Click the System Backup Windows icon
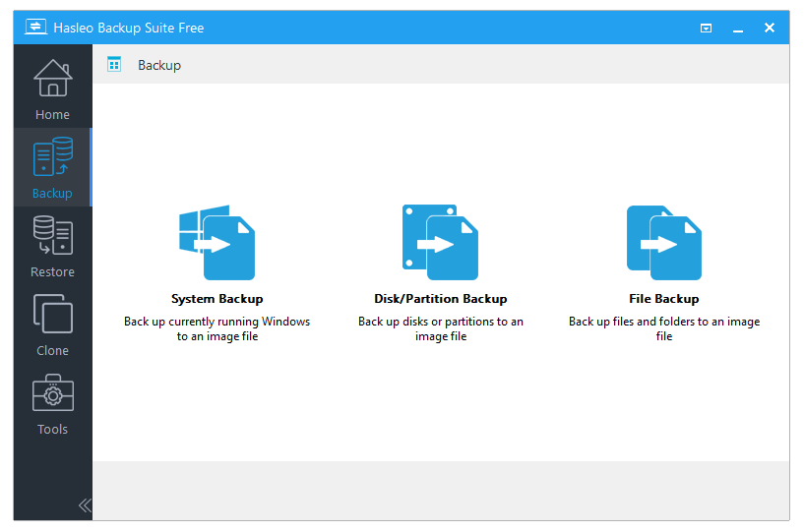 point(216,243)
